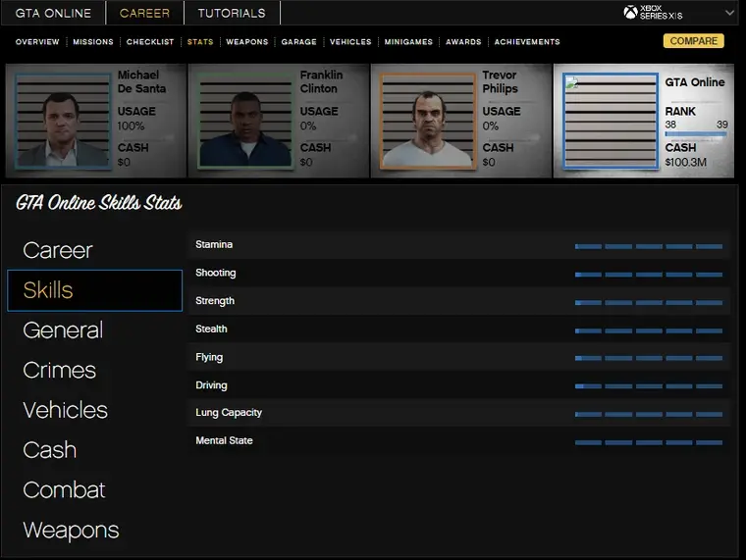Screen dimensions: 746x560
Task: Click the Xbox Series X|S logo icon
Action: coord(630,13)
